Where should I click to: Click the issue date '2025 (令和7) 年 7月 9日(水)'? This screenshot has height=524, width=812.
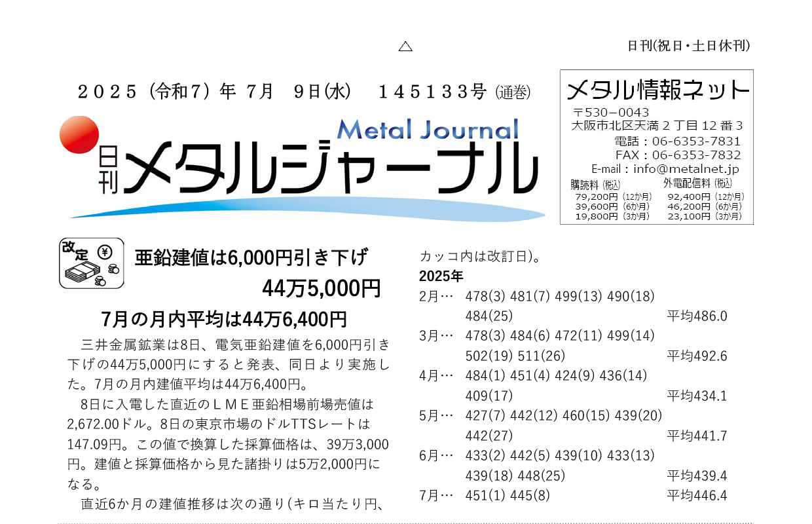(215, 92)
